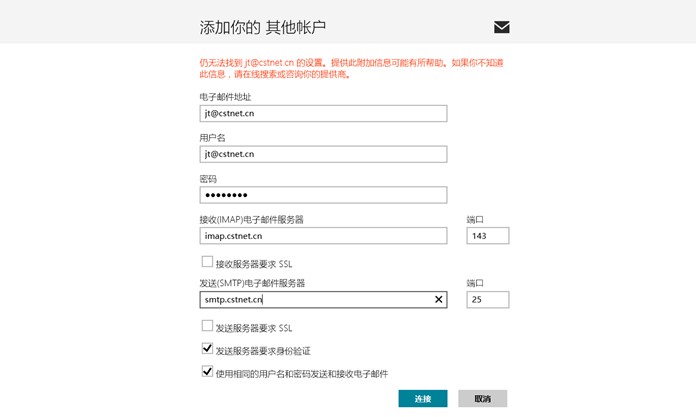This screenshot has height=417, width=696.
Task: Enable the 接收服务器要求 SSL checkbox
Action: [x=207, y=262]
